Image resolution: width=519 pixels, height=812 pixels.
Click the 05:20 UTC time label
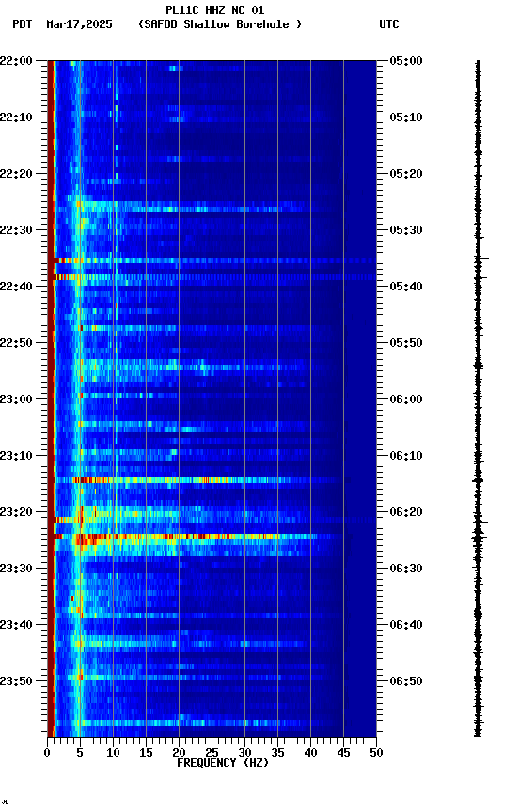point(406,174)
